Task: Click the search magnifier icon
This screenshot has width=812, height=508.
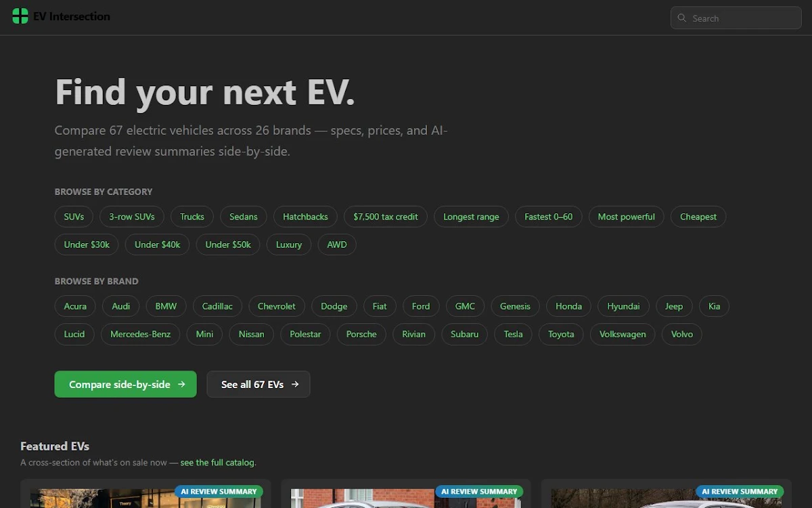Action: click(x=681, y=18)
